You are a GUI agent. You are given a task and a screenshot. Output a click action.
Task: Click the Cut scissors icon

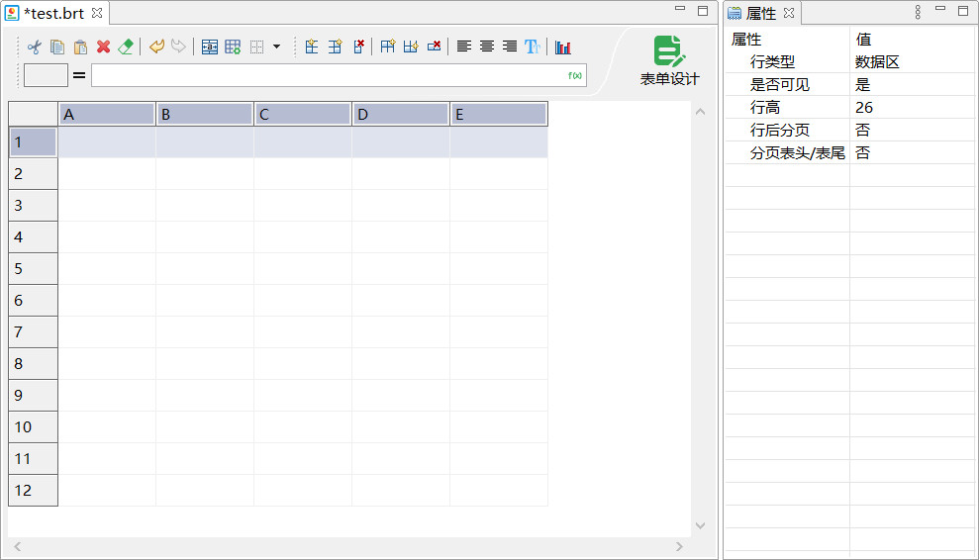pos(35,47)
